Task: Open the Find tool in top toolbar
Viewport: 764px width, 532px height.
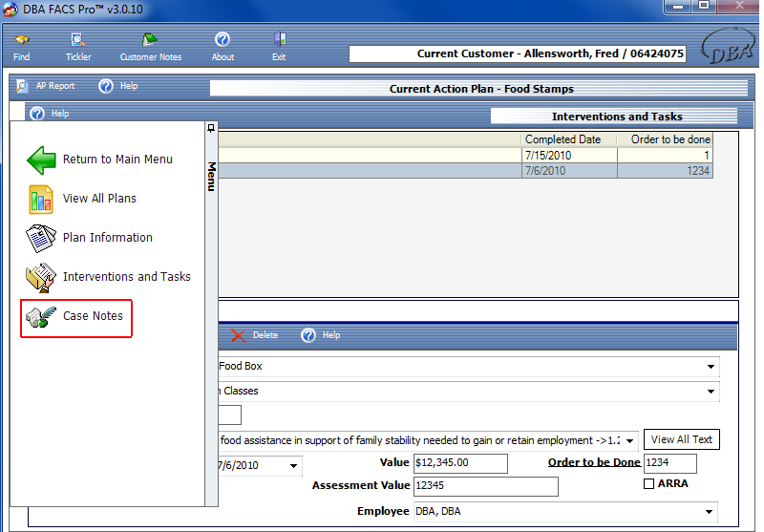Action: pyautogui.click(x=21, y=48)
